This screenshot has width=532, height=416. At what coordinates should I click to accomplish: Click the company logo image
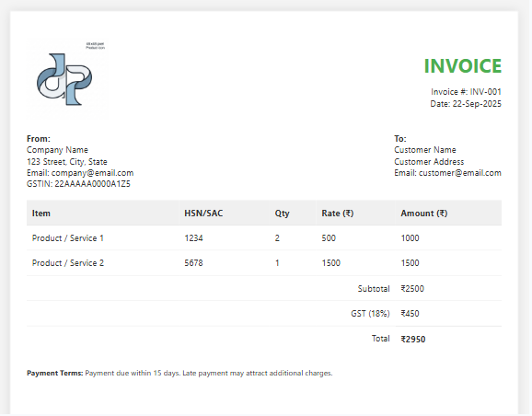tap(66, 78)
